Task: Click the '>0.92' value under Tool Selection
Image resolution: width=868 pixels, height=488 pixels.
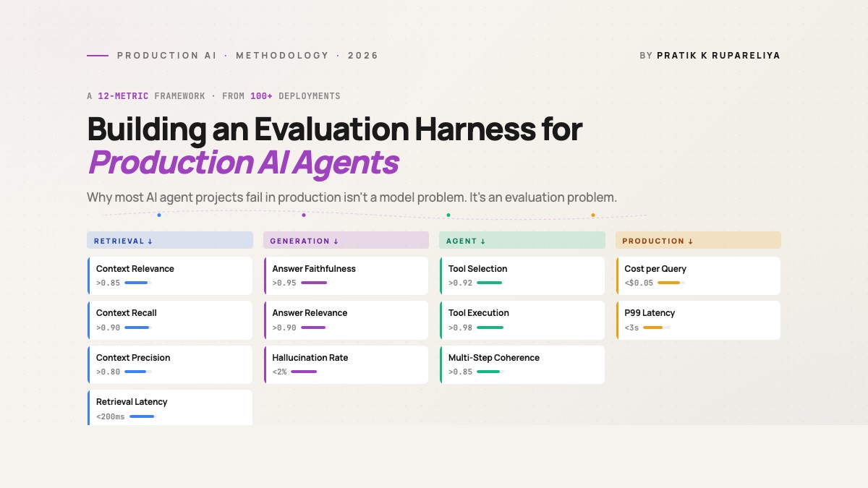Action: point(460,283)
